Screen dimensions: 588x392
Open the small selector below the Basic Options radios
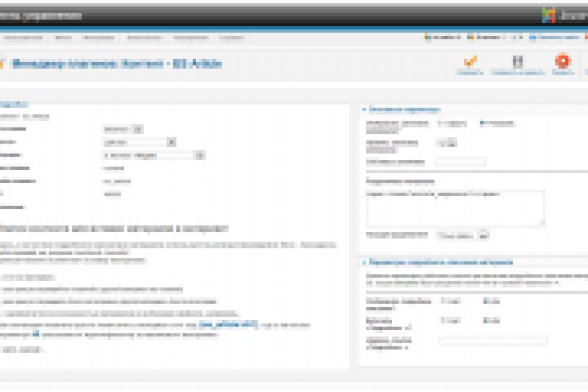447,143
